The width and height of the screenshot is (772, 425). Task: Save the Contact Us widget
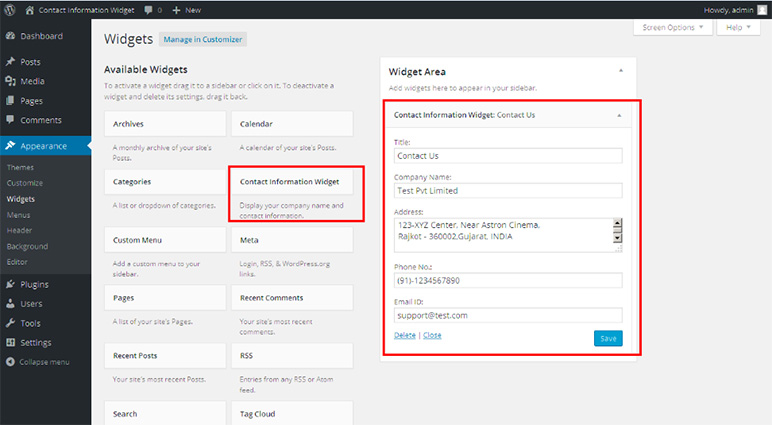pyautogui.click(x=608, y=338)
